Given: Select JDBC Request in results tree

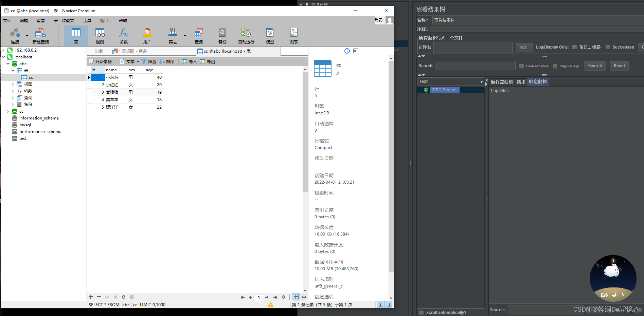Looking at the screenshot, I should pos(445,90).
